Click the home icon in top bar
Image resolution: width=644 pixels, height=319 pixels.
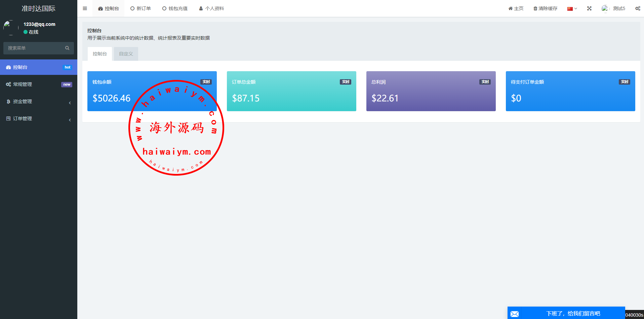click(510, 8)
